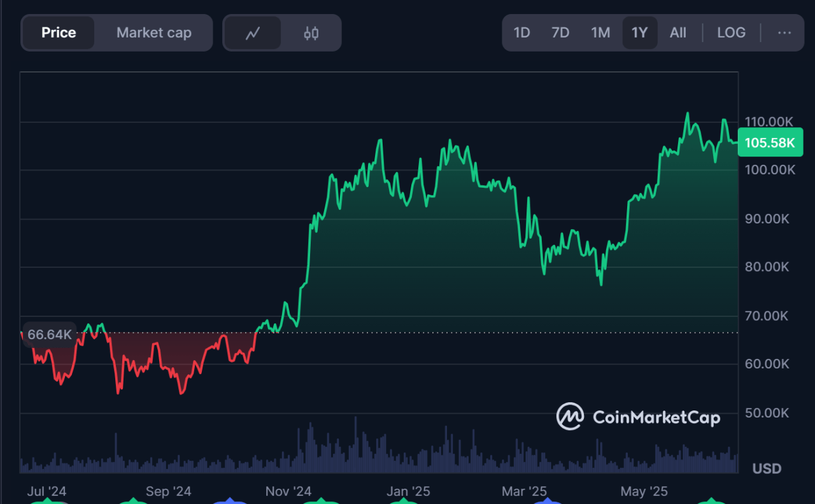The width and height of the screenshot is (815, 504).
Task: Set time range to 1D
Action: click(x=521, y=33)
